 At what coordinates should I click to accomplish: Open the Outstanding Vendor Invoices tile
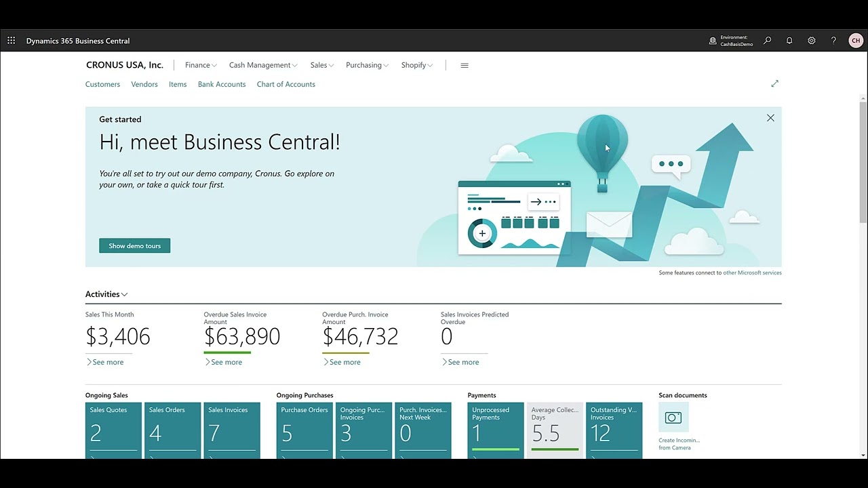(614, 430)
